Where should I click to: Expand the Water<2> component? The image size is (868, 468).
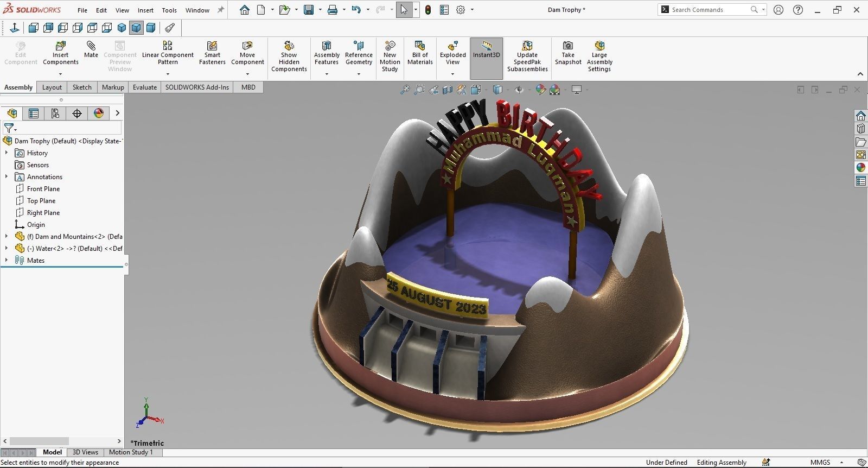click(7, 249)
